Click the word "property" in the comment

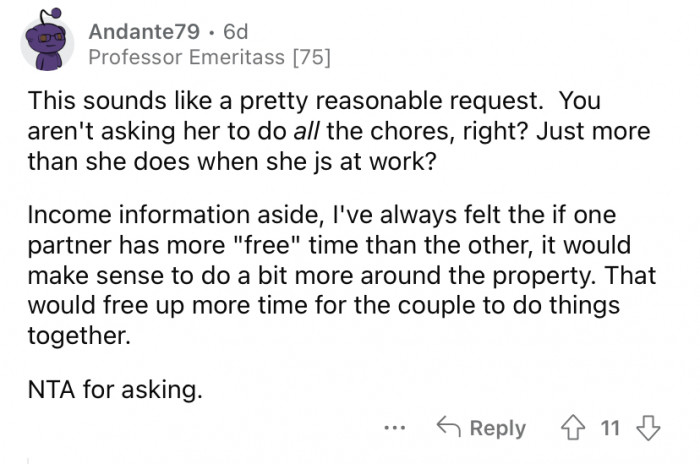(545, 272)
